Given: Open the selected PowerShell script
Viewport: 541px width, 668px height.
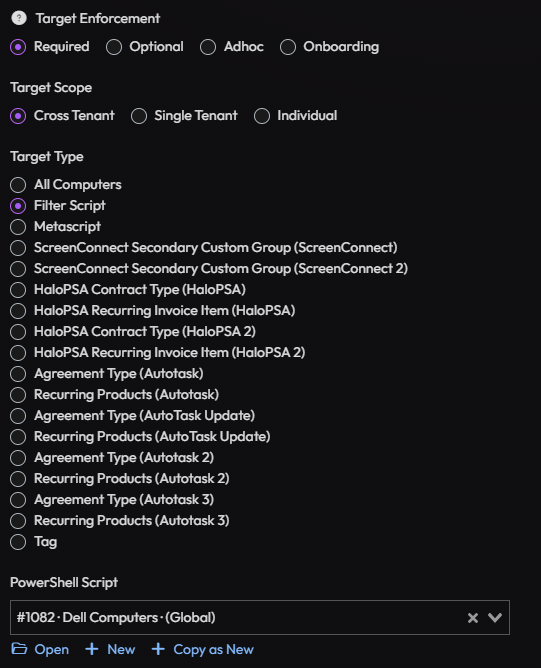Looking at the screenshot, I should pos(52,649).
